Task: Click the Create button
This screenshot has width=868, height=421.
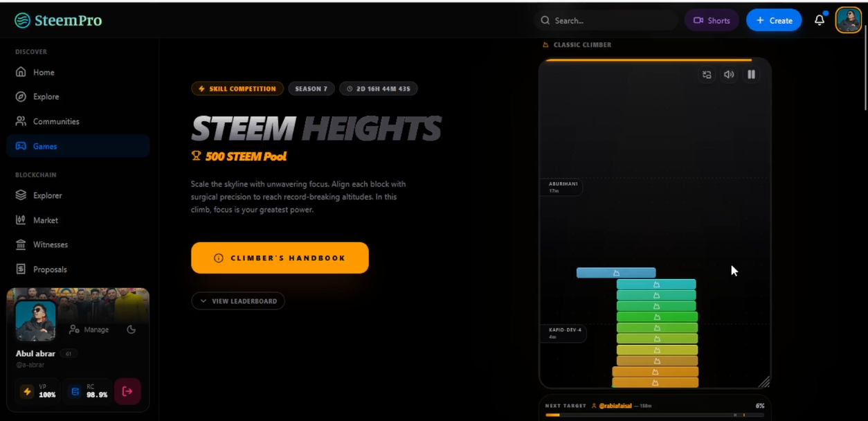Action: click(x=774, y=21)
